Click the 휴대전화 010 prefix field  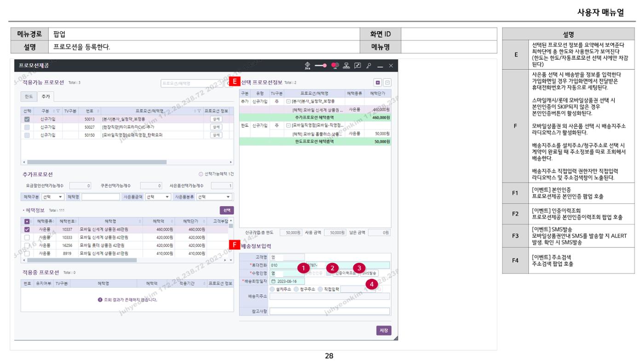tap(287, 265)
